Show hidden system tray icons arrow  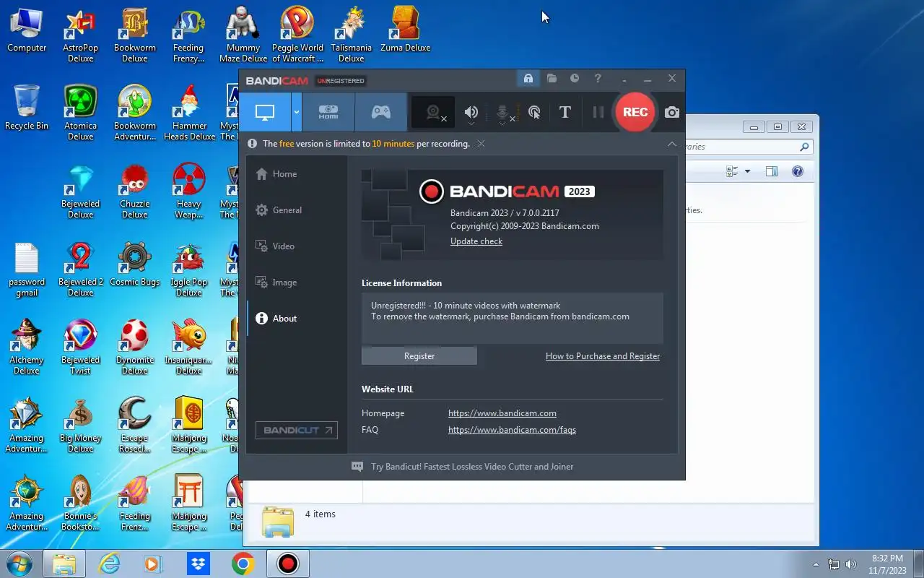pyautogui.click(x=816, y=564)
